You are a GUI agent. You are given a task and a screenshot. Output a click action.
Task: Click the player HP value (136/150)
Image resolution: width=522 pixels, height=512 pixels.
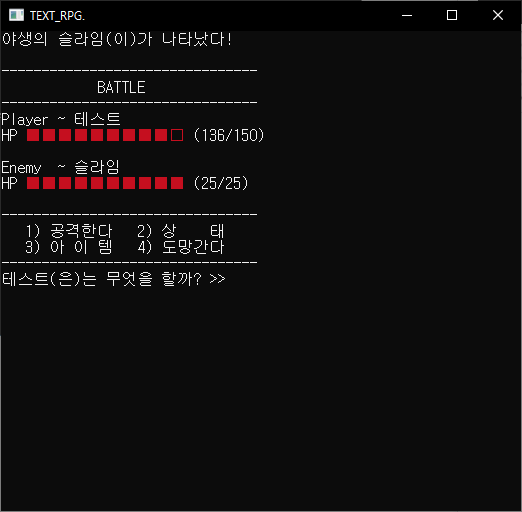[x=229, y=135]
